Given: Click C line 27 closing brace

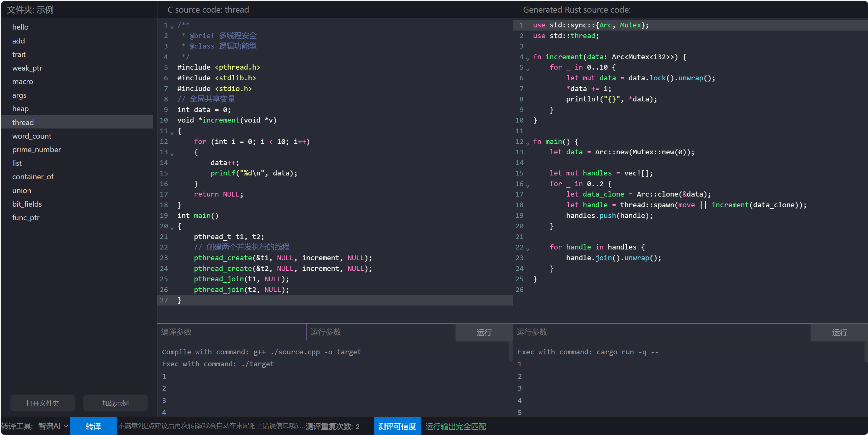Looking at the screenshot, I should coord(180,300).
